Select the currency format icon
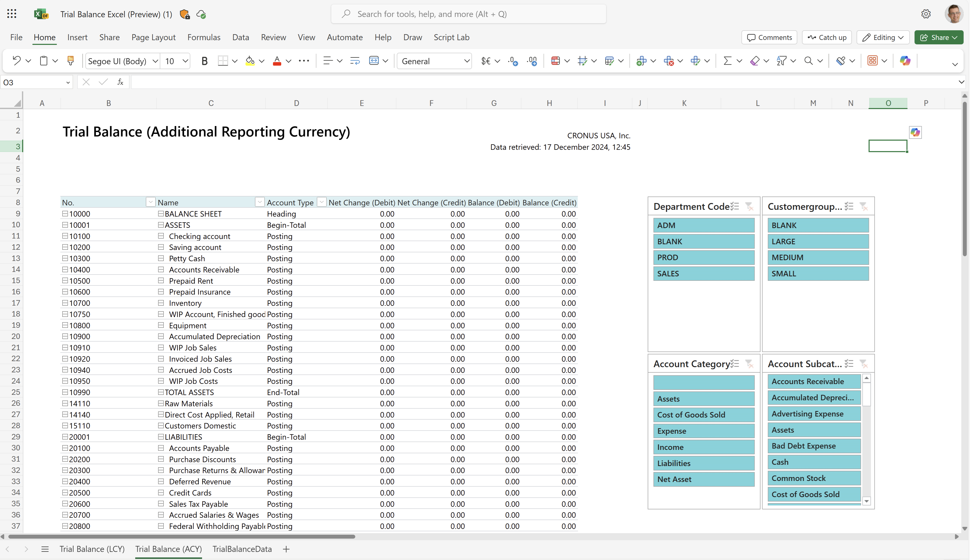The image size is (970, 560). point(486,61)
